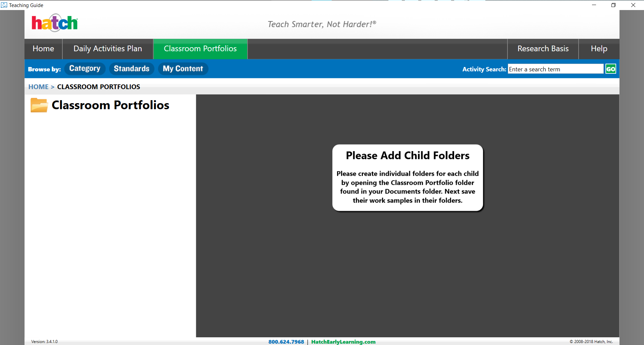Click the Teaching Guide title bar icon

(x=4, y=5)
